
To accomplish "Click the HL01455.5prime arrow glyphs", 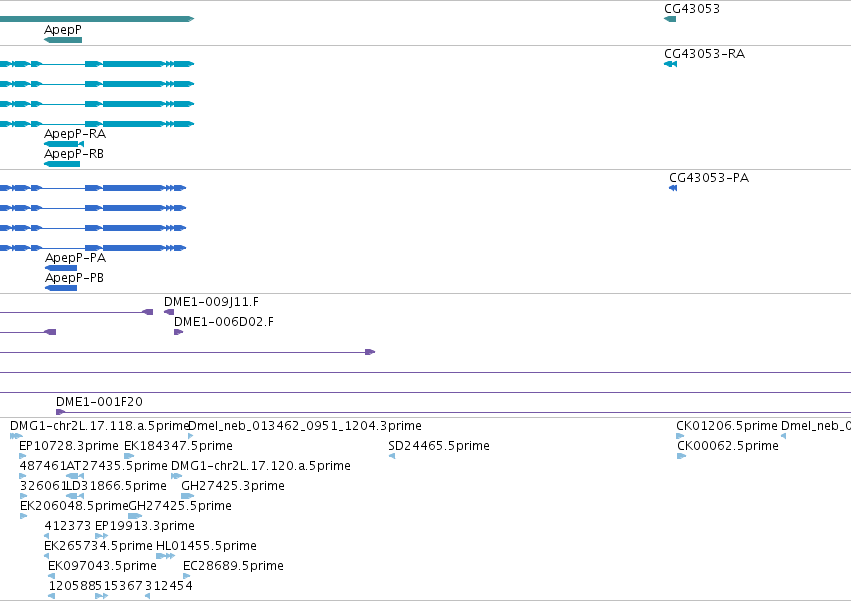I will (x=166, y=556).
